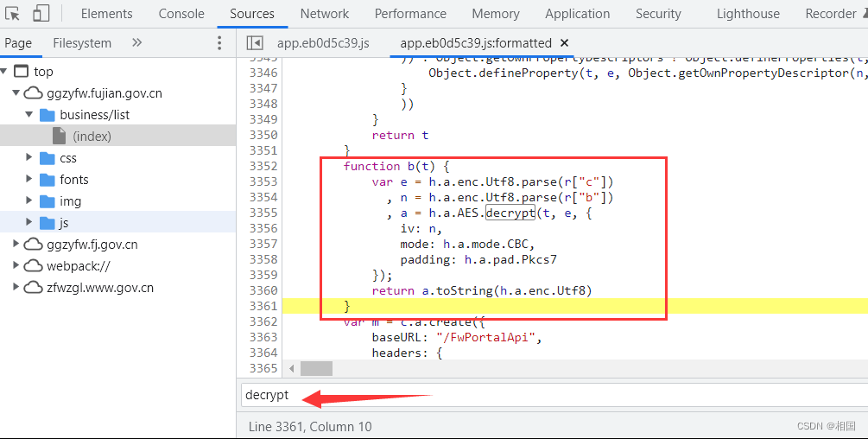868x439 pixels.
Task: Select the app.eb0d5c39.js:formatted file tab
Action: click(476, 43)
